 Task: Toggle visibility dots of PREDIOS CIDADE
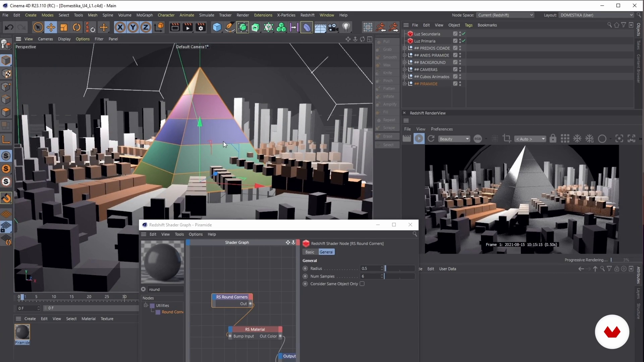tap(460, 48)
